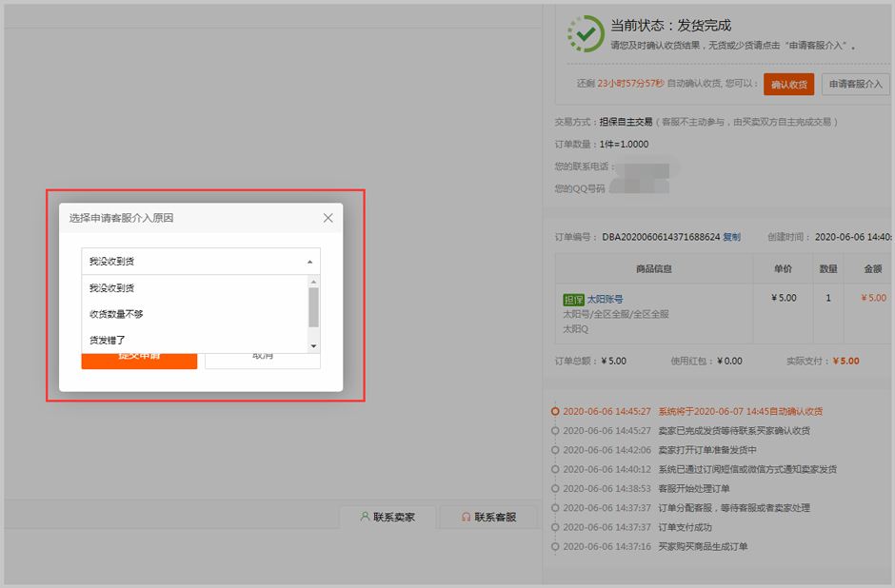Click the 系统已通过订阅短信或微信方式通知卖家发货 log entry
Image resolution: width=895 pixels, height=588 pixels.
[747, 469]
